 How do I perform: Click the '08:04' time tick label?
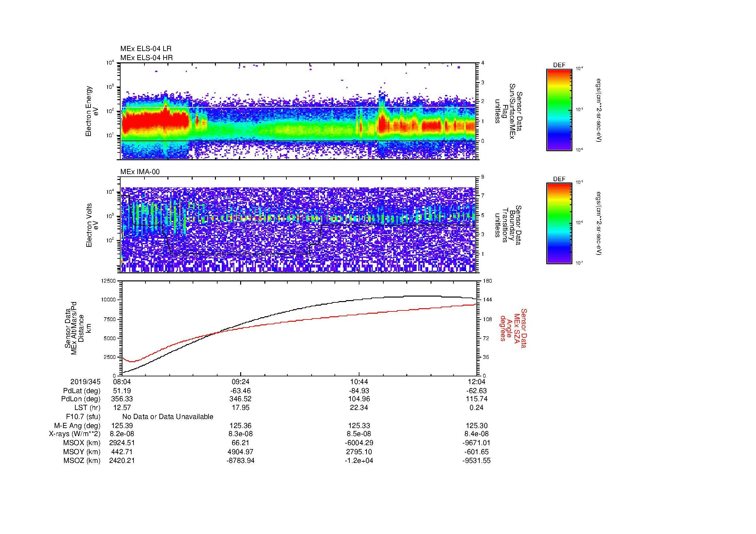(122, 382)
